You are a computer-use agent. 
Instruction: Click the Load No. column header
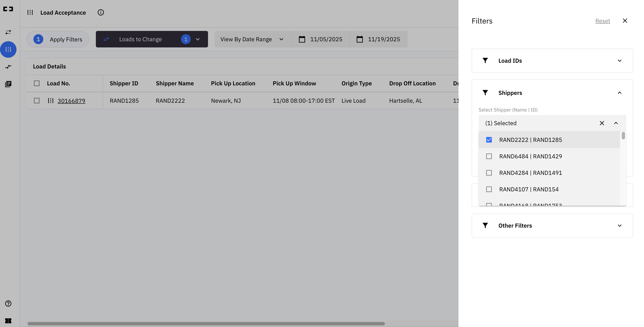(x=59, y=84)
